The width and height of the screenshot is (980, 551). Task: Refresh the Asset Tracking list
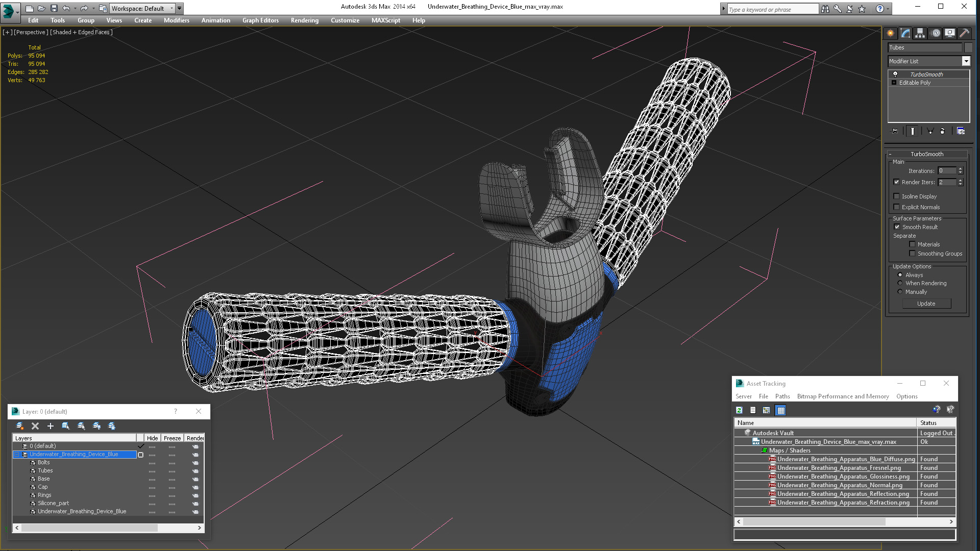click(739, 410)
